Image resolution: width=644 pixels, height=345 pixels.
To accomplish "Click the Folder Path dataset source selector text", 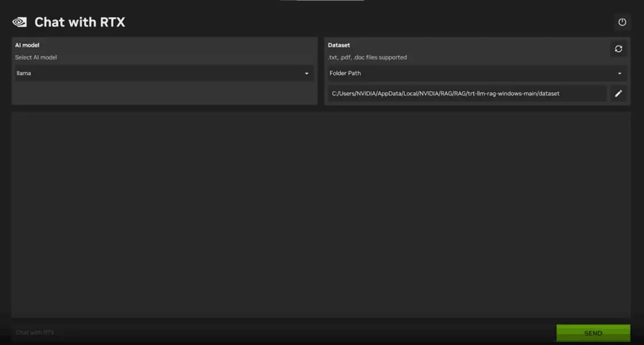I will [x=345, y=74].
